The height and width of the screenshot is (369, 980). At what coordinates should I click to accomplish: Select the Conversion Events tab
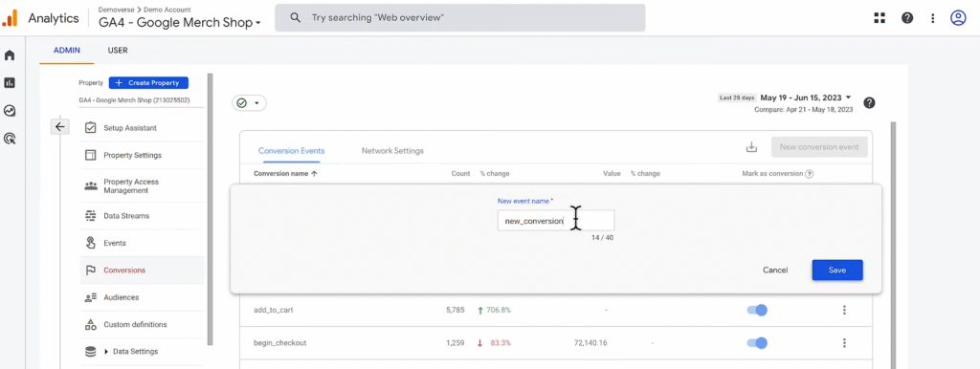[291, 151]
